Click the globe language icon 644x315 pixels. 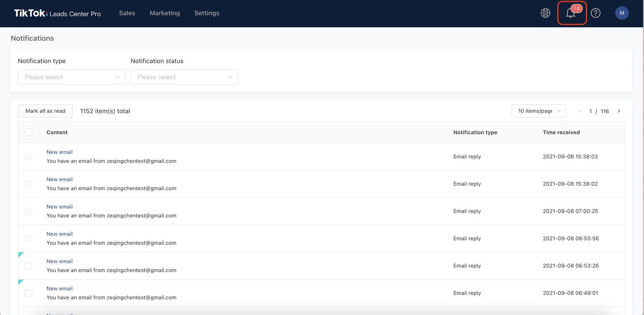[x=545, y=13]
